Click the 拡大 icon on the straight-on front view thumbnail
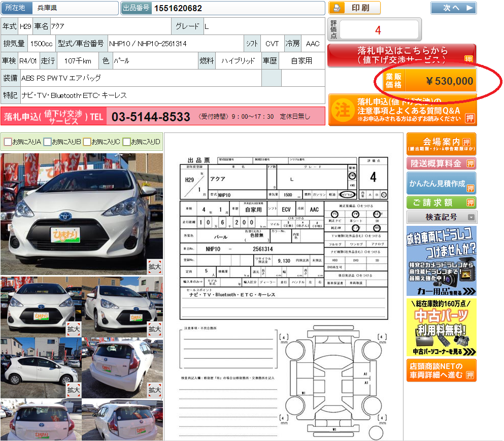Screen dimensions: 504x441 click(73, 329)
